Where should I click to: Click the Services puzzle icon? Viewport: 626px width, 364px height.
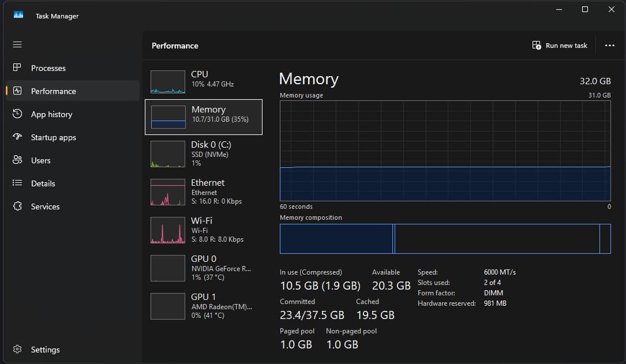[x=17, y=207]
